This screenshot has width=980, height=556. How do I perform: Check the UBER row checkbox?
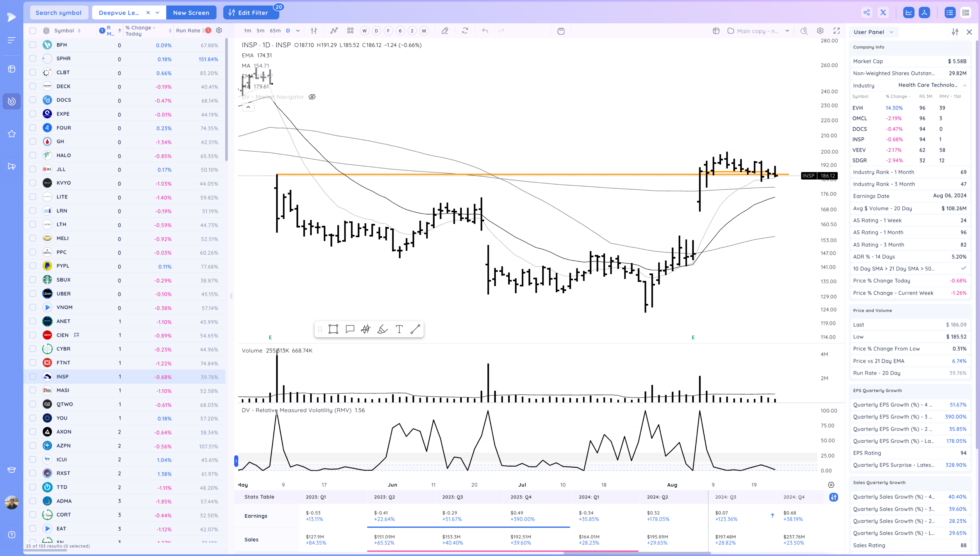pyautogui.click(x=33, y=294)
